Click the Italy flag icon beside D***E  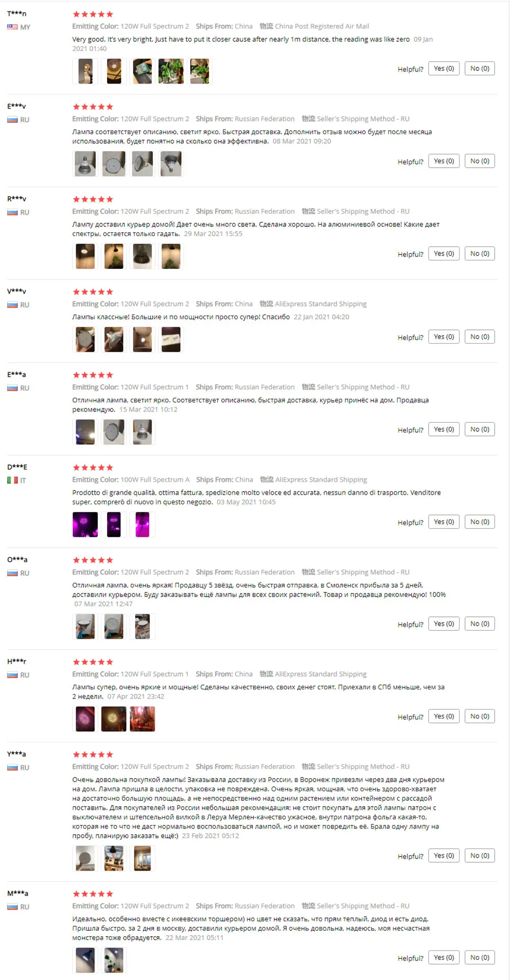pos(12,480)
